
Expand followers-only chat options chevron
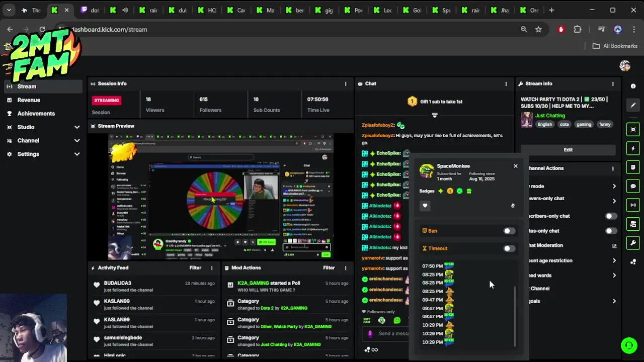[x=614, y=201]
